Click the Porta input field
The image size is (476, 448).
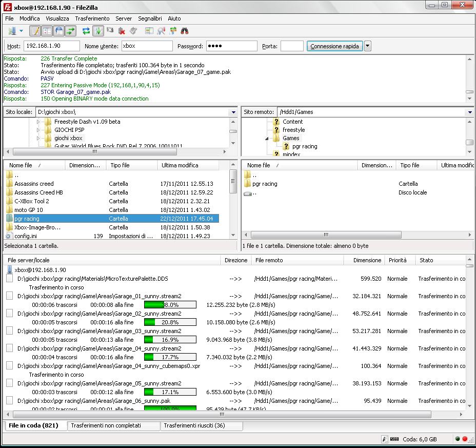coord(292,46)
